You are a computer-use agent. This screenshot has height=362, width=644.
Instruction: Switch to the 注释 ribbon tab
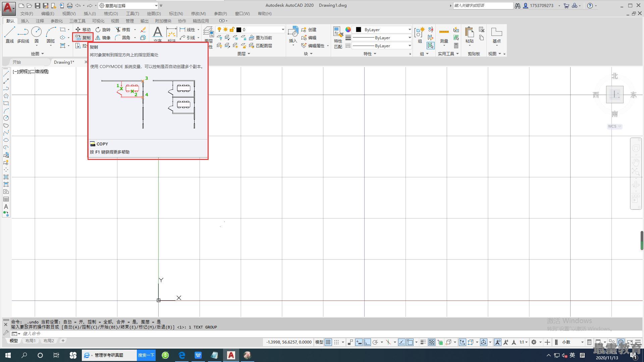[x=40, y=21]
